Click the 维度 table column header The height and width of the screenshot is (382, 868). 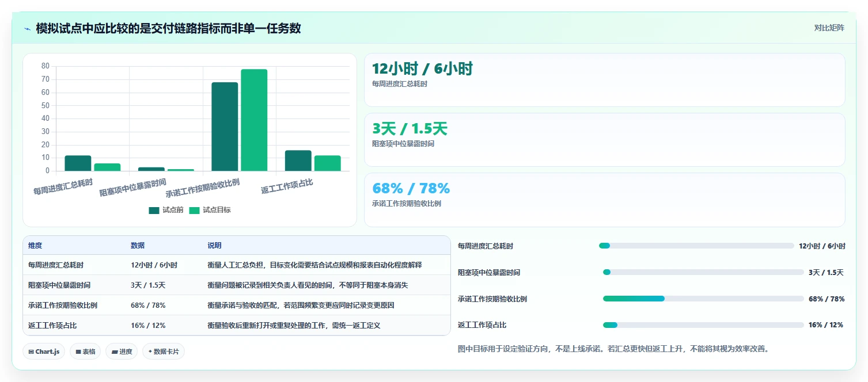(x=35, y=246)
